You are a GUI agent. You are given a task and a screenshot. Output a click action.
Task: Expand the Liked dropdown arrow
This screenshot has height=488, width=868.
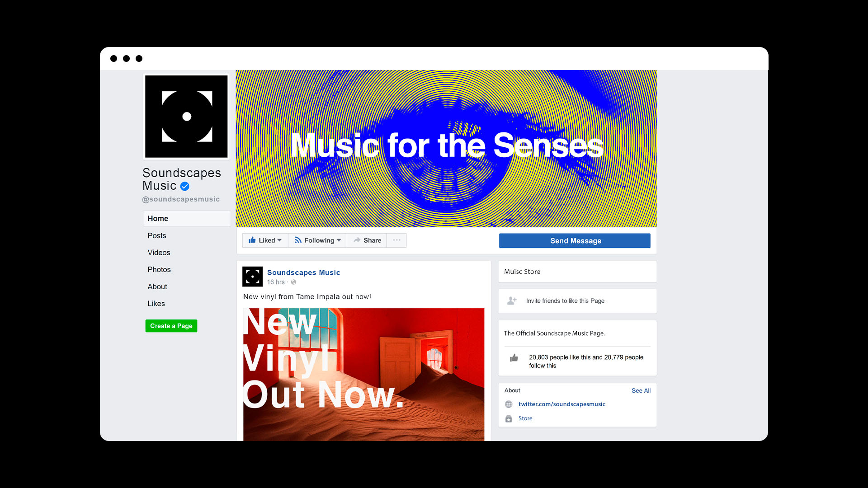tap(279, 240)
